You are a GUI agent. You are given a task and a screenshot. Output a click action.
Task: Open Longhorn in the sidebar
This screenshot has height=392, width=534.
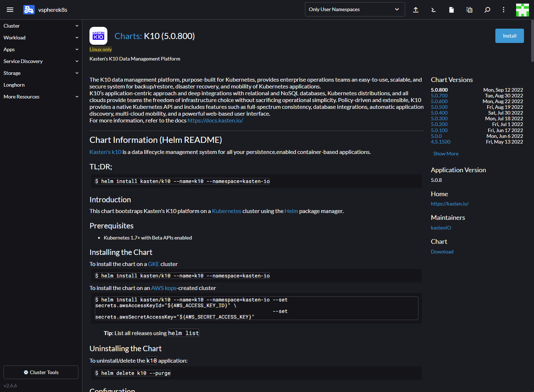point(14,85)
